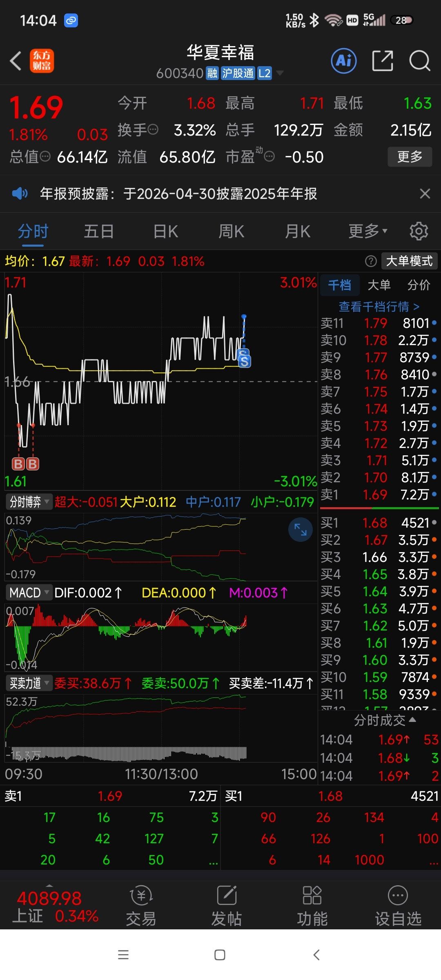This screenshot has width=441, height=980.
Task: Tap the 沪股通 tag
Action: (x=238, y=73)
